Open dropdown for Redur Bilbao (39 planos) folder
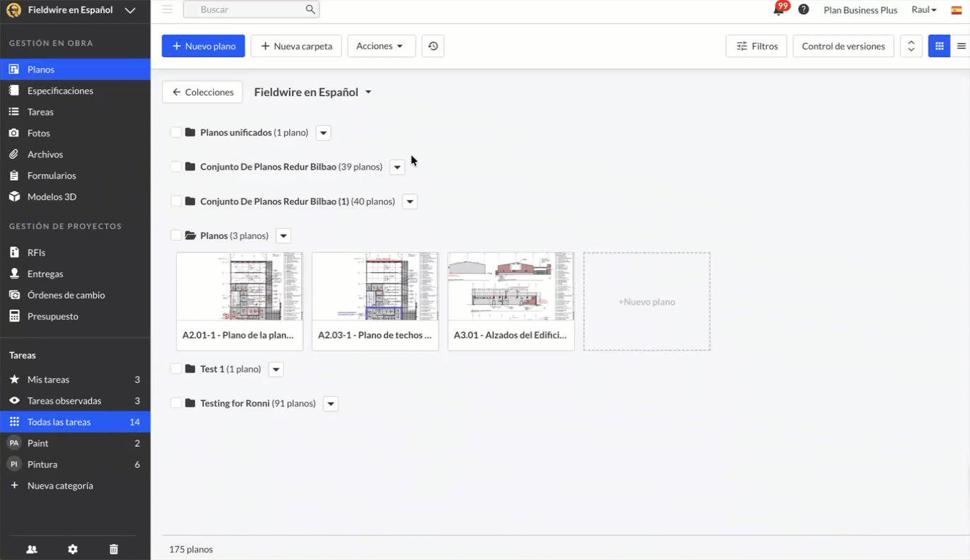Viewport: 970px width, 560px height. [x=397, y=168]
